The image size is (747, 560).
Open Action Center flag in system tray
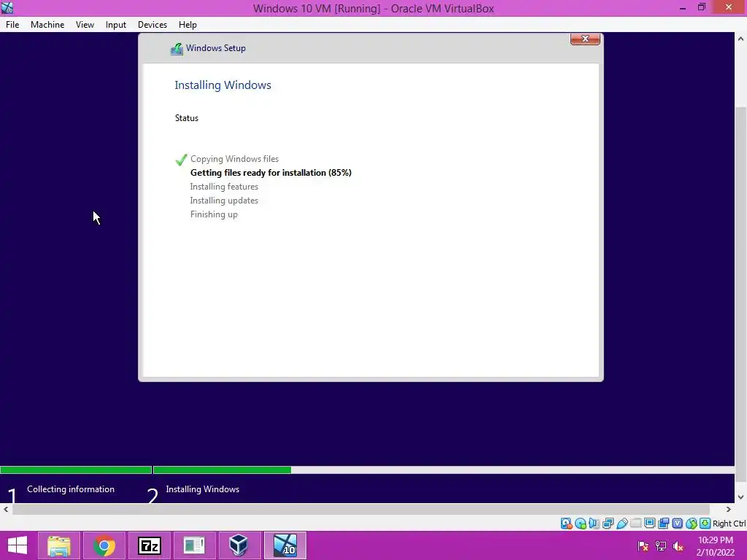pyautogui.click(x=643, y=546)
